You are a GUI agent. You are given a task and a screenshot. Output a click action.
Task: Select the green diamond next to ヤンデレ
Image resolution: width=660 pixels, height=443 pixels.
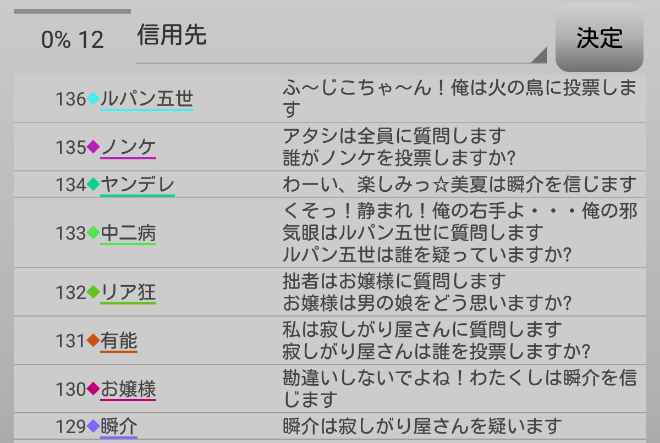[x=93, y=184]
